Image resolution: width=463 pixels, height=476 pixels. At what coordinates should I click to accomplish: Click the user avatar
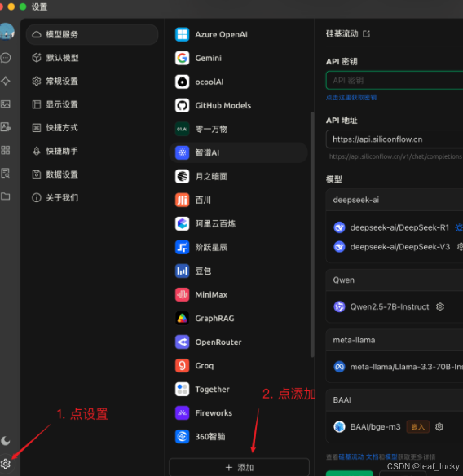point(7,32)
